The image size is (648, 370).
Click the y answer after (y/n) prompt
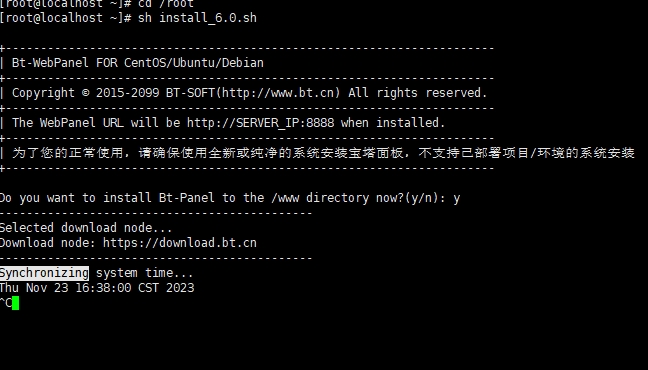456,198
